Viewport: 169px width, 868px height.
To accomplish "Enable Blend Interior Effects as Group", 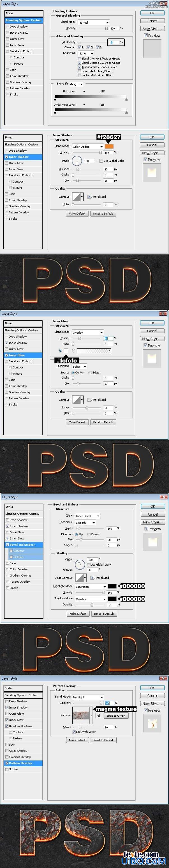I will coord(79,58).
